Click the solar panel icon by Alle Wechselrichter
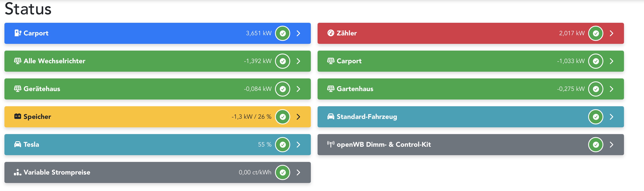This screenshot has height=191, width=644. pos(17,61)
